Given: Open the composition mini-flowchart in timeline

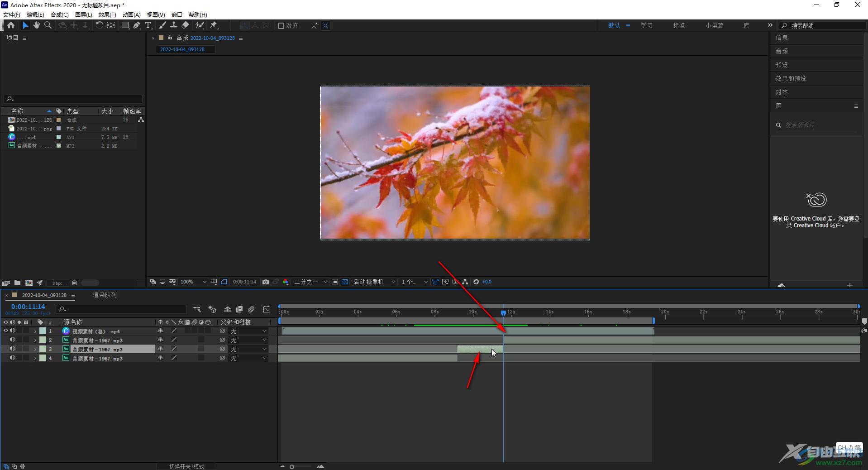Looking at the screenshot, I should [x=197, y=309].
